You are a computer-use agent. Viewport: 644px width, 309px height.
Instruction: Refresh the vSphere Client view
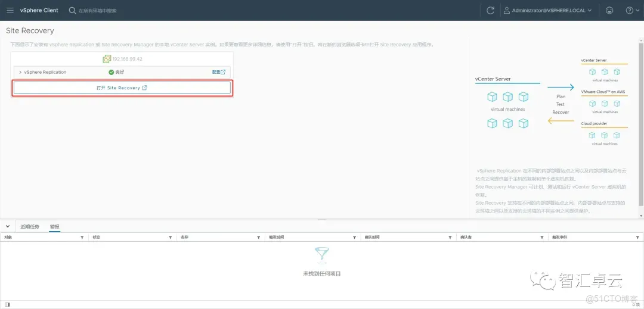tap(490, 10)
